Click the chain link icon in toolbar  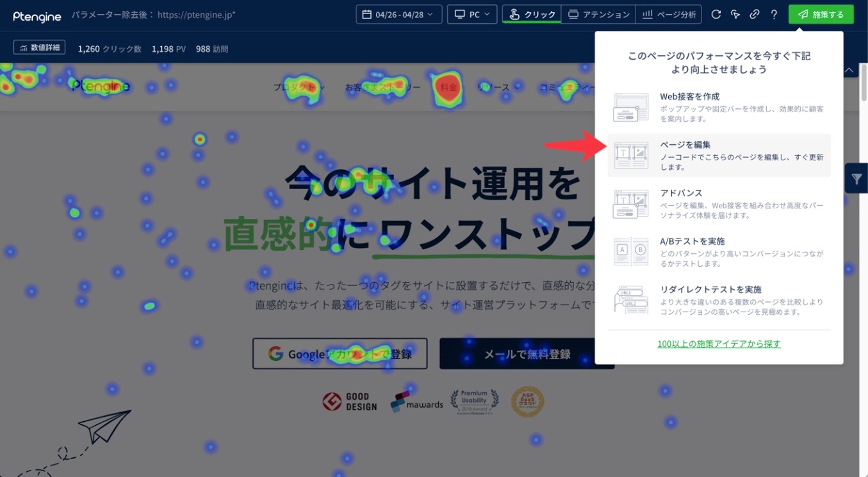(755, 14)
